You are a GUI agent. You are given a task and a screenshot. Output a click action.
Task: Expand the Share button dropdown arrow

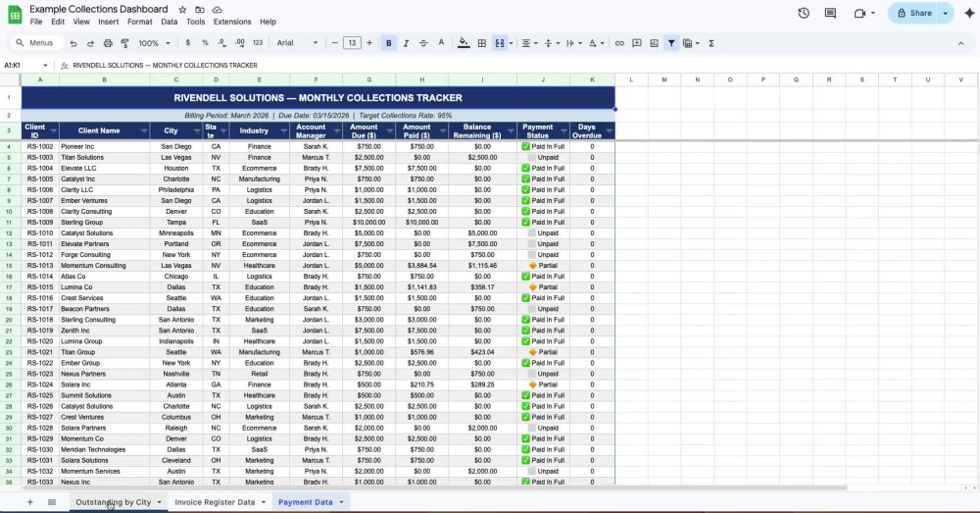(946, 13)
